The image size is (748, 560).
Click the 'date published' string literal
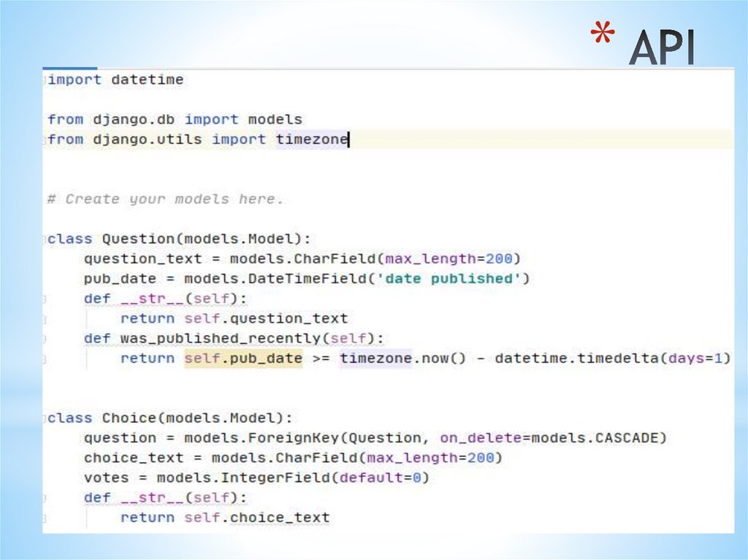448,279
